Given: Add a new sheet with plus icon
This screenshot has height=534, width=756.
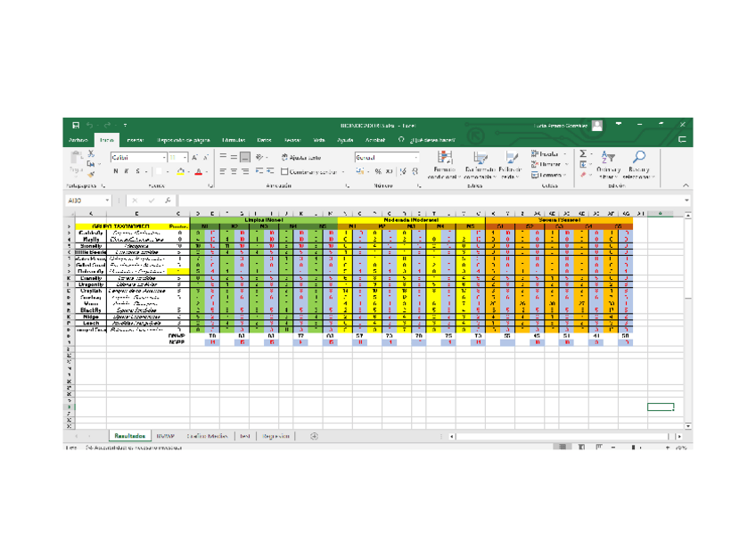Looking at the screenshot, I should (x=314, y=437).
